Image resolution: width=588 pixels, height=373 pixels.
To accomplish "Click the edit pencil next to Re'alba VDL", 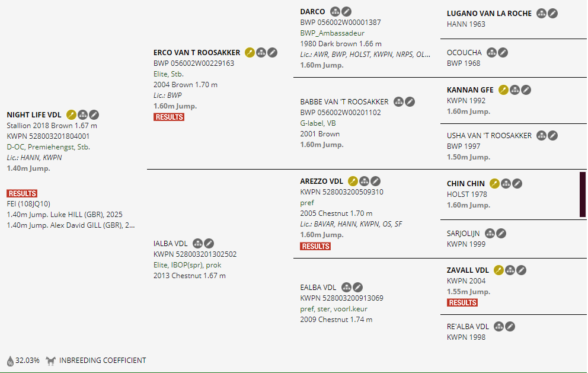I will point(510,326).
